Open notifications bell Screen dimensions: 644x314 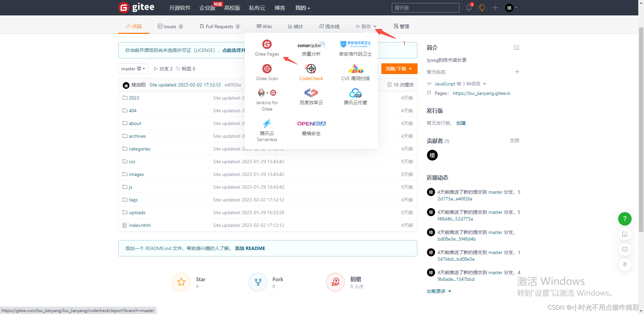tap(469, 8)
